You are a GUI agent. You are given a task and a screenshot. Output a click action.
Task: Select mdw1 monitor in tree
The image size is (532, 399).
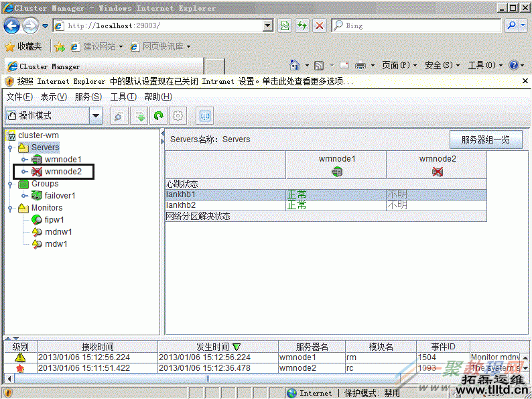(x=56, y=244)
